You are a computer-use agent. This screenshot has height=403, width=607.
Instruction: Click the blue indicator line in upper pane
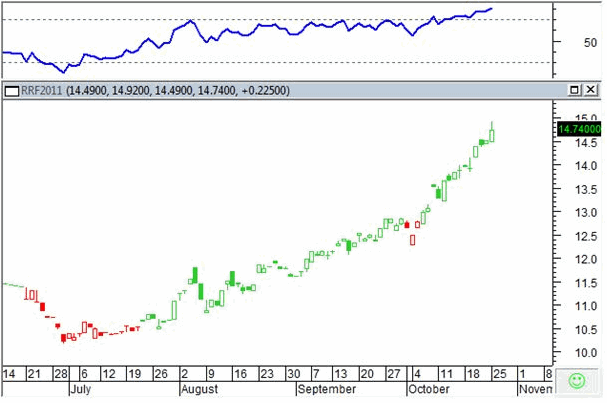[x=248, y=34]
